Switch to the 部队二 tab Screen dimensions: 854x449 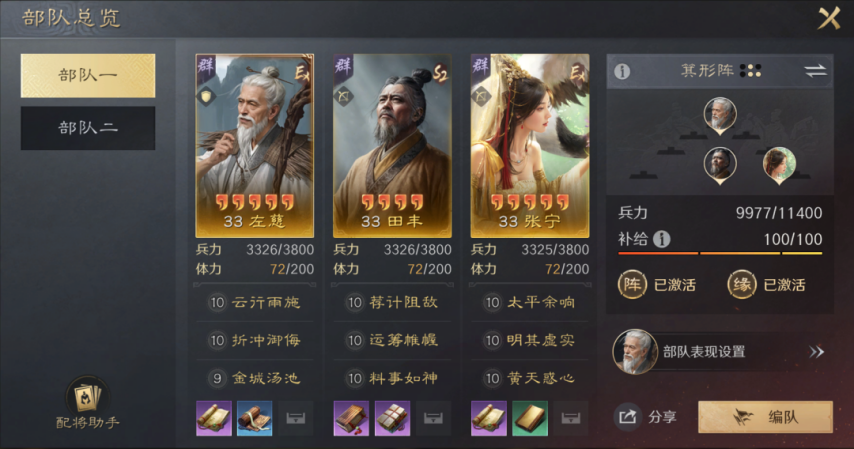88,128
